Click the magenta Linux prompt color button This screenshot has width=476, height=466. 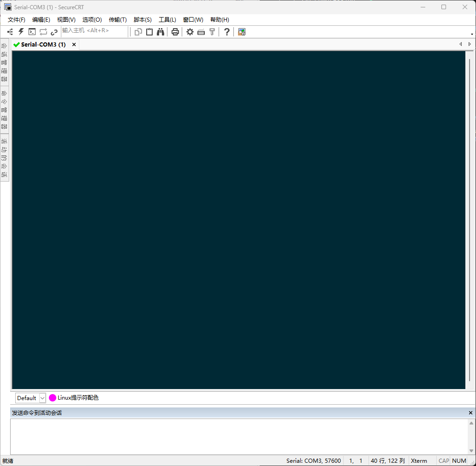53,398
